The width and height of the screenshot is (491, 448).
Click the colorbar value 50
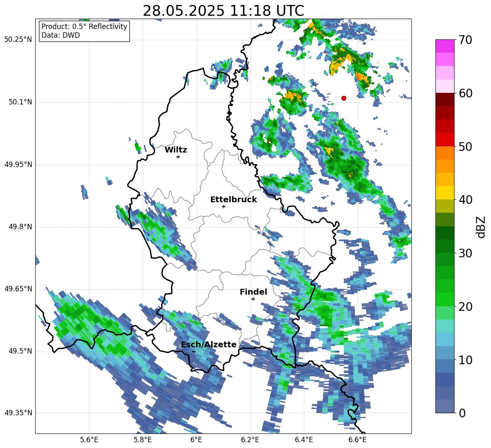coord(465,146)
